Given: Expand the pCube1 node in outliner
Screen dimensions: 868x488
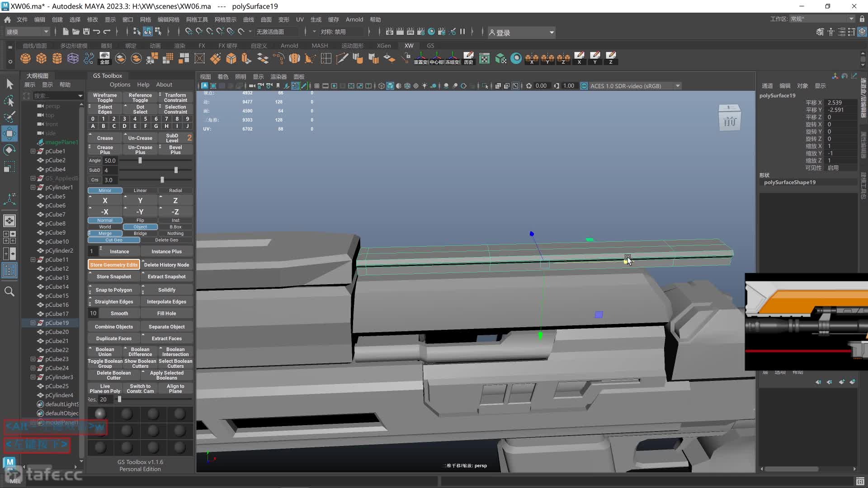Looking at the screenshot, I should 33,151.
